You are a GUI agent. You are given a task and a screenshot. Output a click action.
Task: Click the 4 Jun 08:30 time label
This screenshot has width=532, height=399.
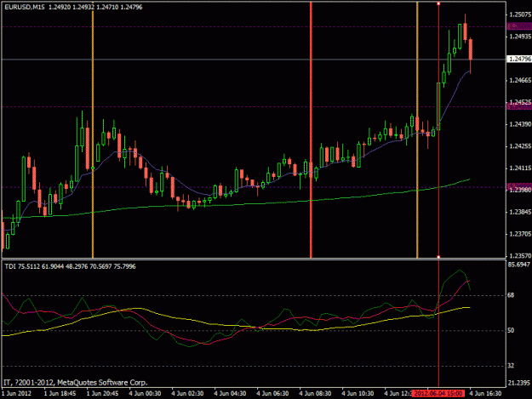316,394
